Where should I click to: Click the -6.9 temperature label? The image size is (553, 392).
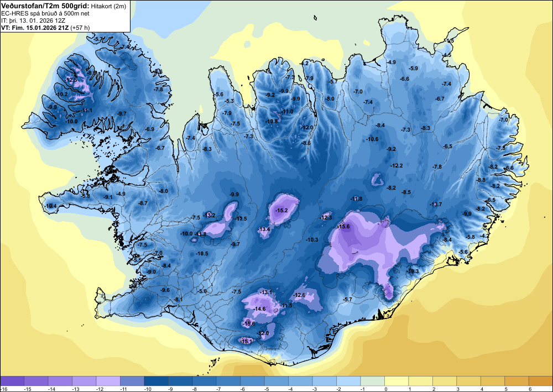coord(150,129)
